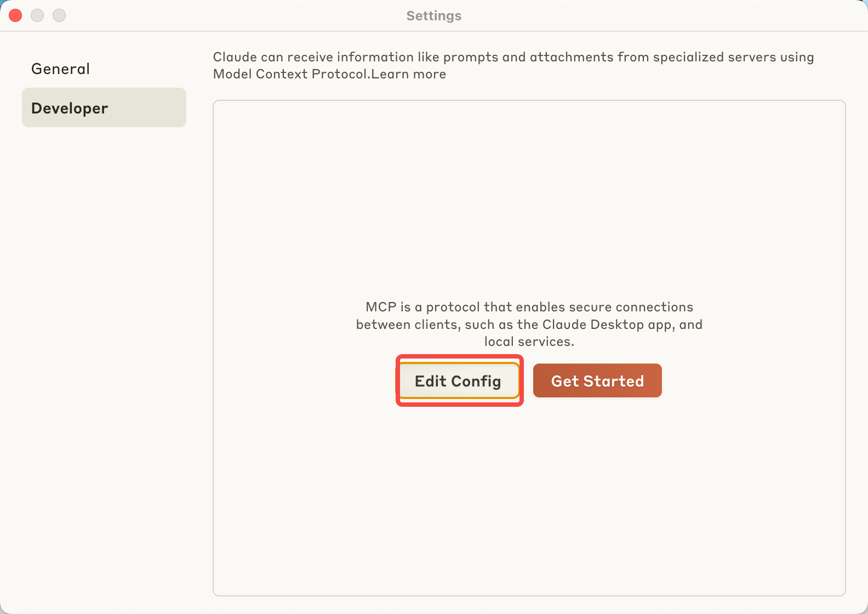Select the Developer sidebar item
Image resolution: width=868 pixels, height=614 pixels.
point(104,107)
